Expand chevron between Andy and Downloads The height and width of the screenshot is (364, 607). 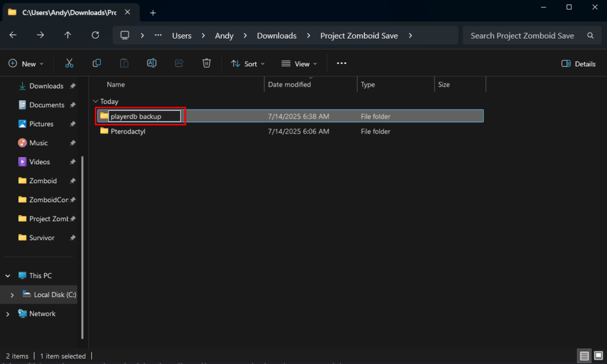tap(245, 36)
